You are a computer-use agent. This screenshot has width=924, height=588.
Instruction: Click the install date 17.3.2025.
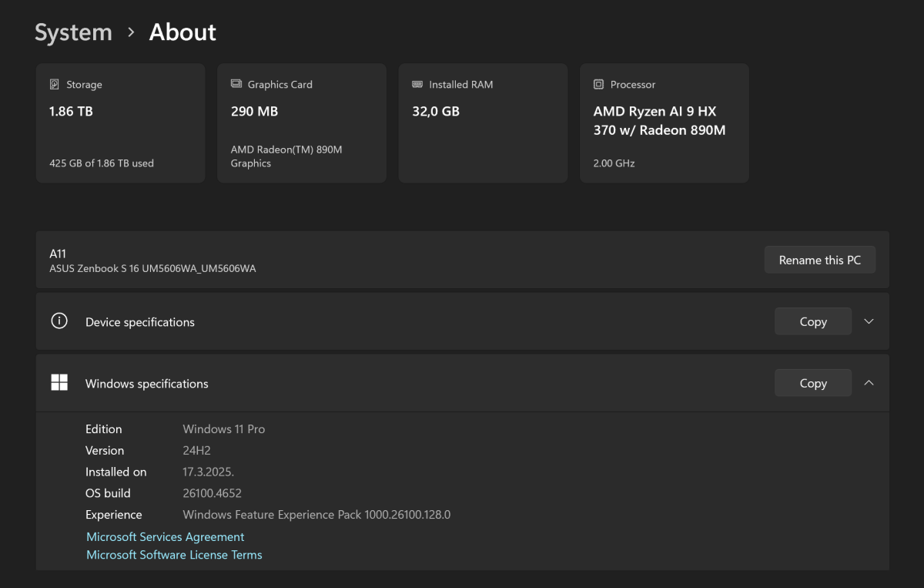209,472
